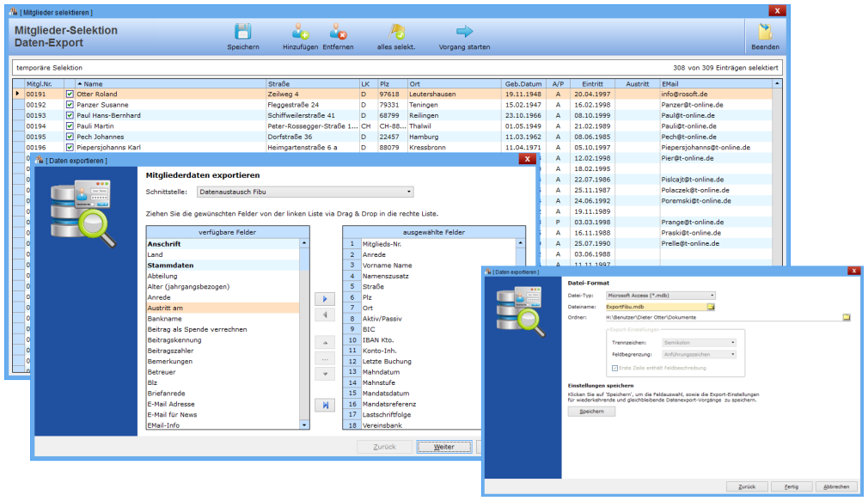Click the Fertig button

tap(791, 486)
